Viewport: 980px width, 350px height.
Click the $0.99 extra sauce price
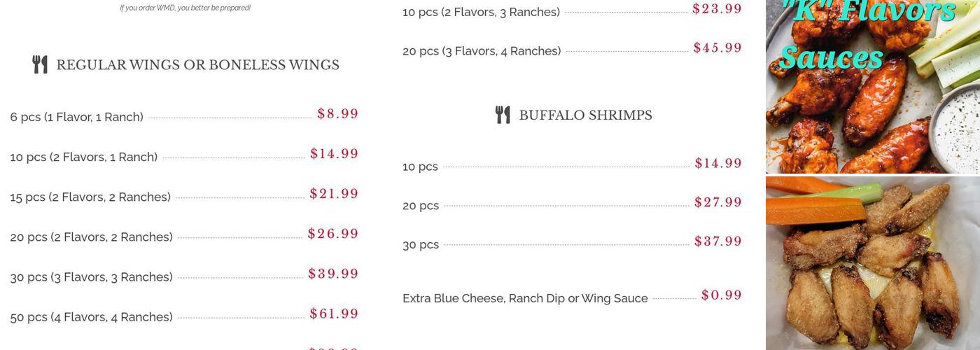722,295
